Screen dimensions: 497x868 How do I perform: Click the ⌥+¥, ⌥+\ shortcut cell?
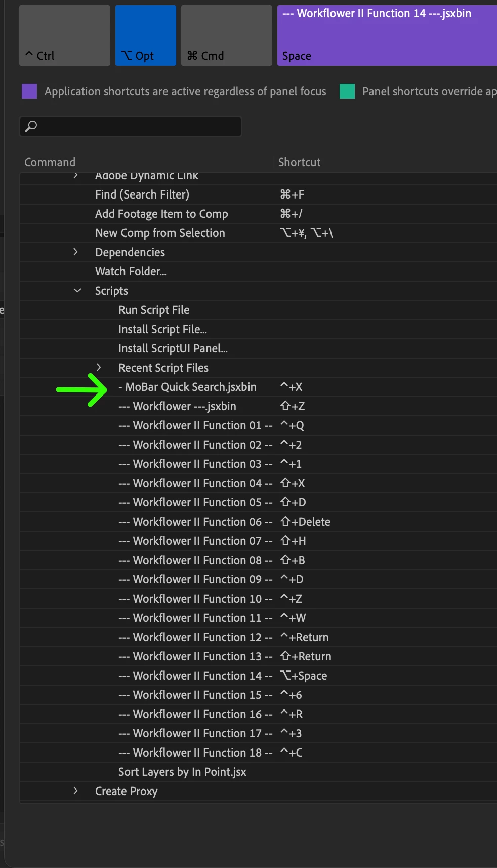tap(306, 233)
